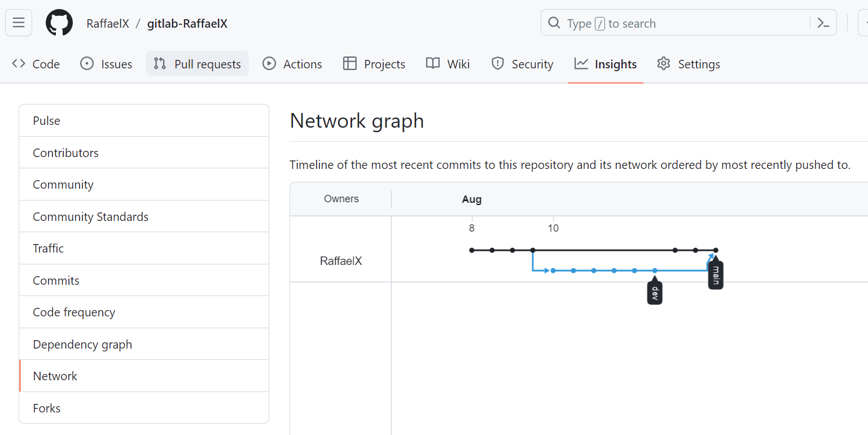The image size is (868, 435).
Task: Select Network in the sidebar
Action: pyautogui.click(x=144, y=376)
